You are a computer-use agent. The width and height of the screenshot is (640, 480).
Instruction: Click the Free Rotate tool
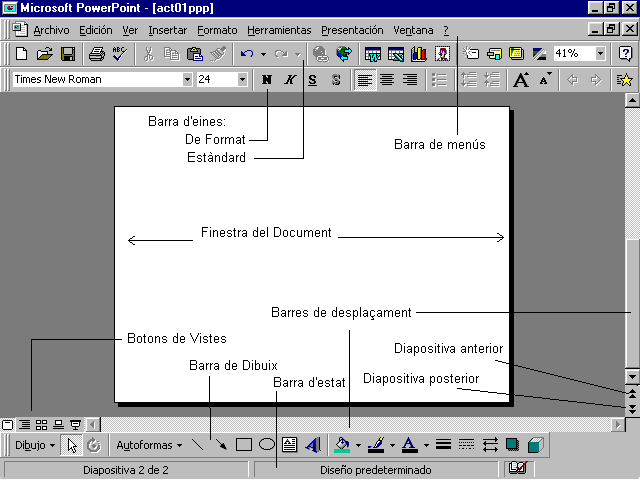click(x=94, y=445)
